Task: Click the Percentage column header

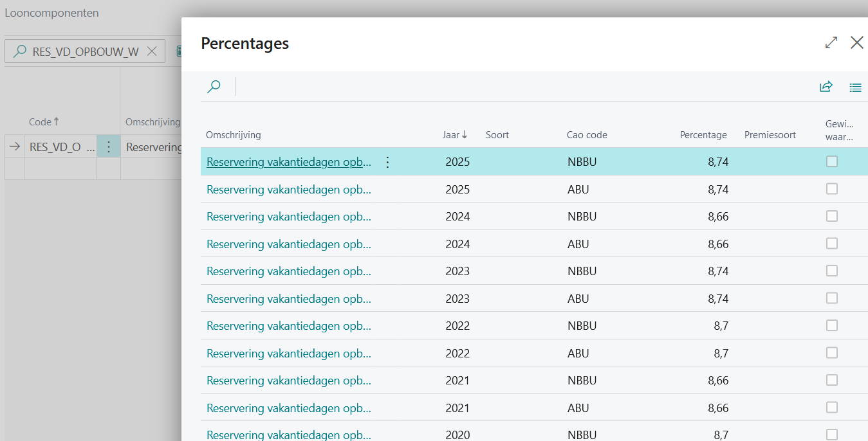Action: 703,135
